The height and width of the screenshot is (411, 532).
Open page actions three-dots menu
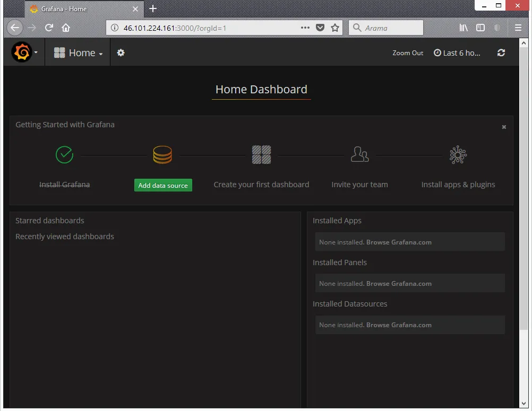305,28
